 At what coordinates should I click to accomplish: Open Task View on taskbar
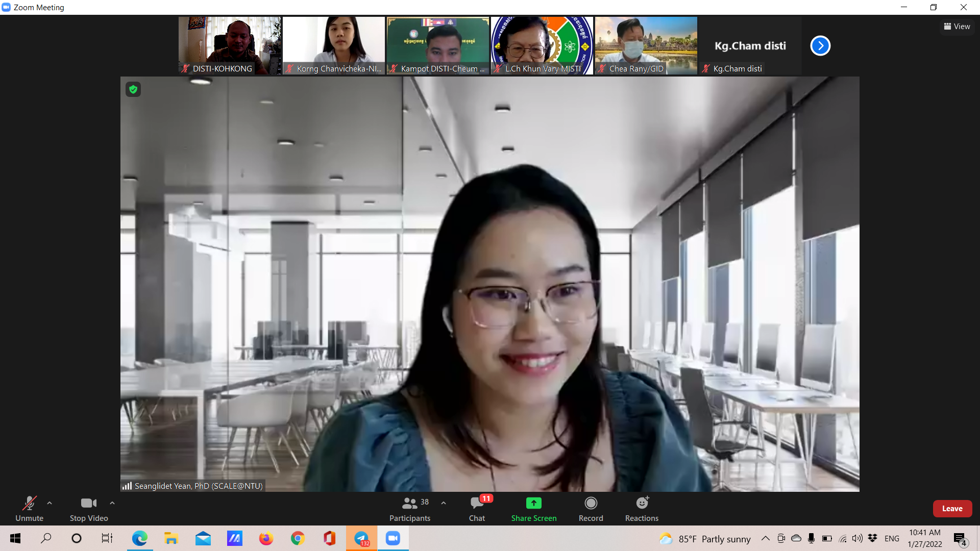(107, 538)
